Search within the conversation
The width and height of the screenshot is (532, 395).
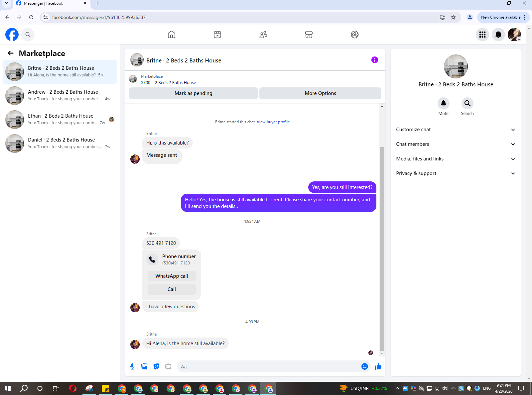point(467,103)
